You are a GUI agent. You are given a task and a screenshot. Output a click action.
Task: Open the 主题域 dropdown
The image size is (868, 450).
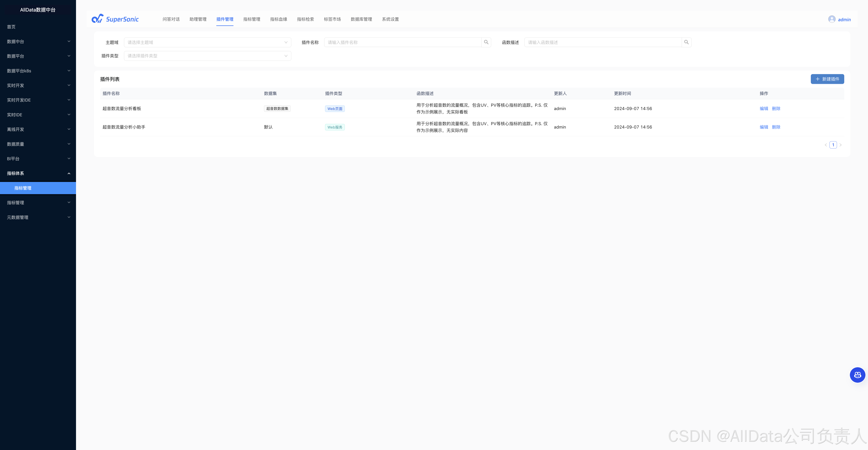coord(207,42)
